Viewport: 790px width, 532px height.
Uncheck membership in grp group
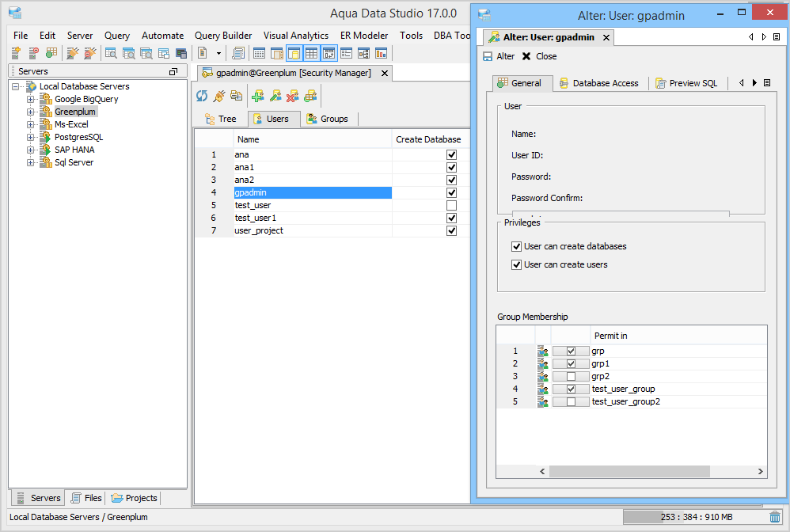[571, 351]
